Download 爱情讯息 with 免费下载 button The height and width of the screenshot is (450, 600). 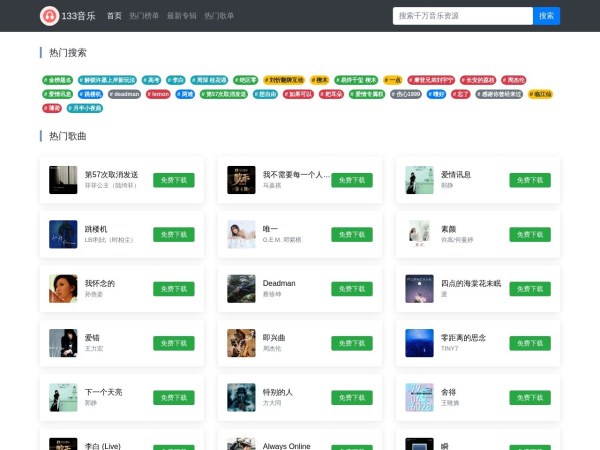(x=529, y=180)
